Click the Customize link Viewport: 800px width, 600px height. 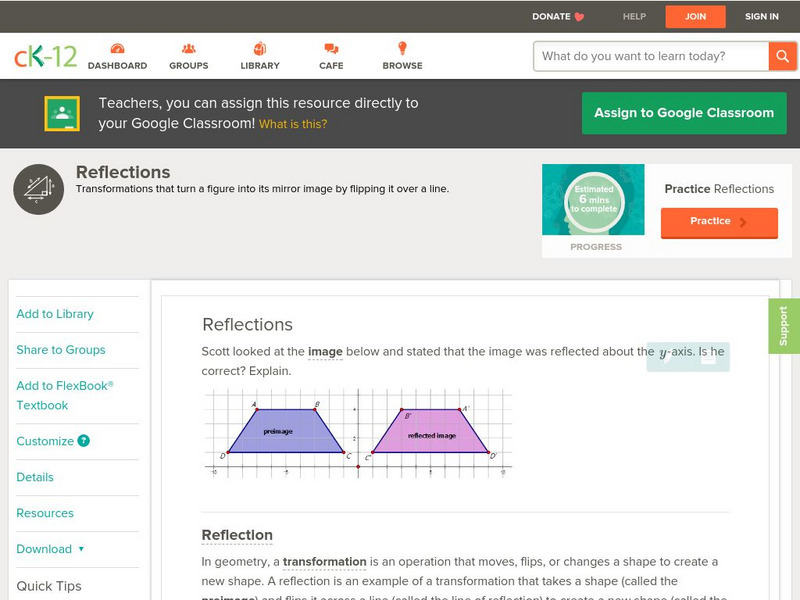[45, 441]
